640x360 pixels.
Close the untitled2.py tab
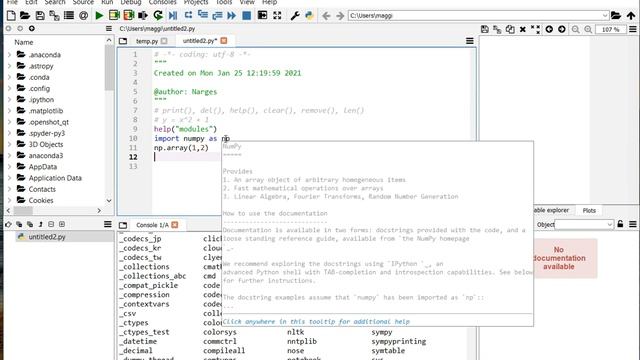[224, 40]
